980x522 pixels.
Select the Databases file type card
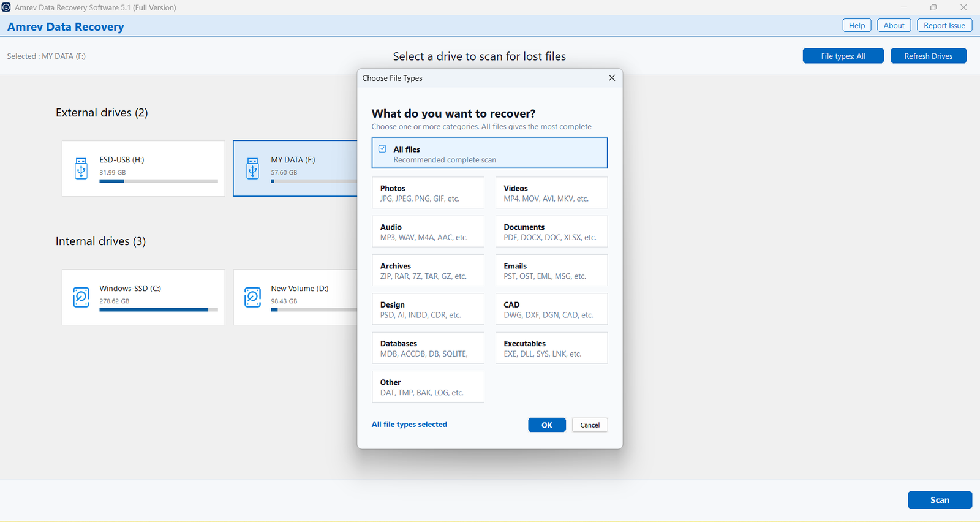pos(428,348)
